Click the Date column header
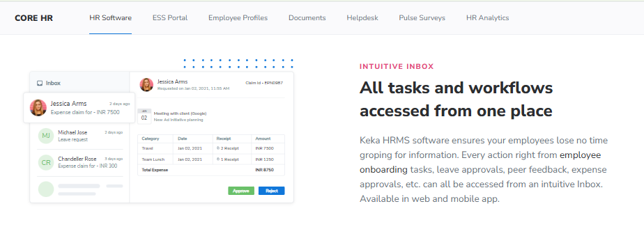Image resolution: width=644 pixels, height=252 pixels. click(x=183, y=139)
